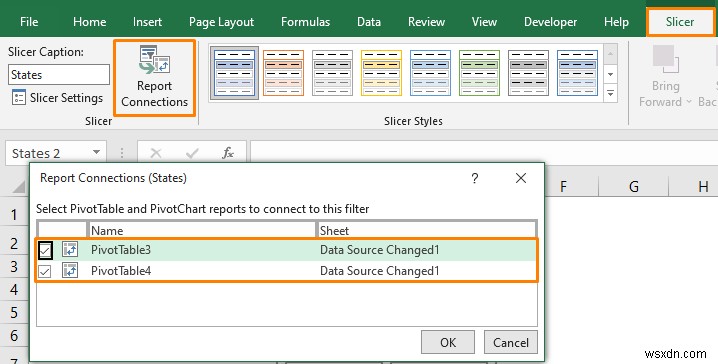Open the Data tab
This screenshot has height=364, width=718.
[369, 22]
